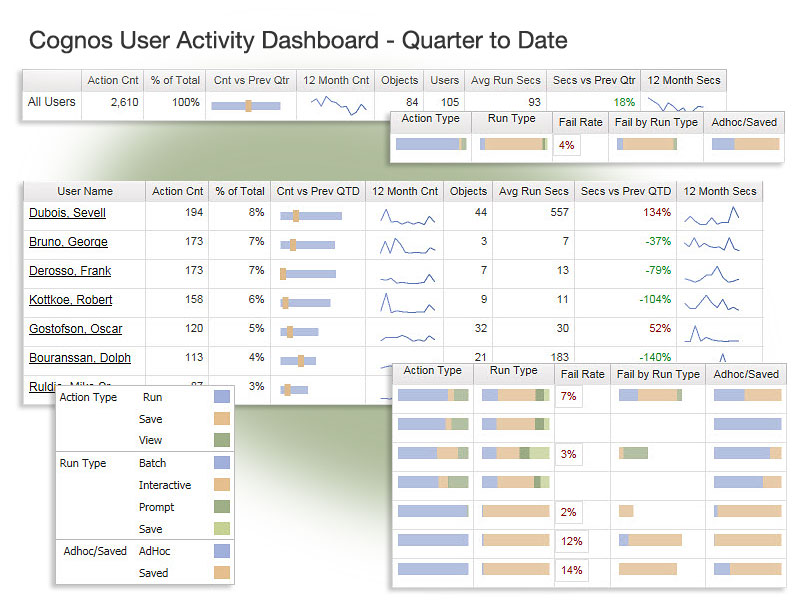Viewport: 800px width, 600px height.
Task: Click Kottkoe, Robert's 12 Month Cnt sparkline
Action: pyautogui.click(x=407, y=303)
